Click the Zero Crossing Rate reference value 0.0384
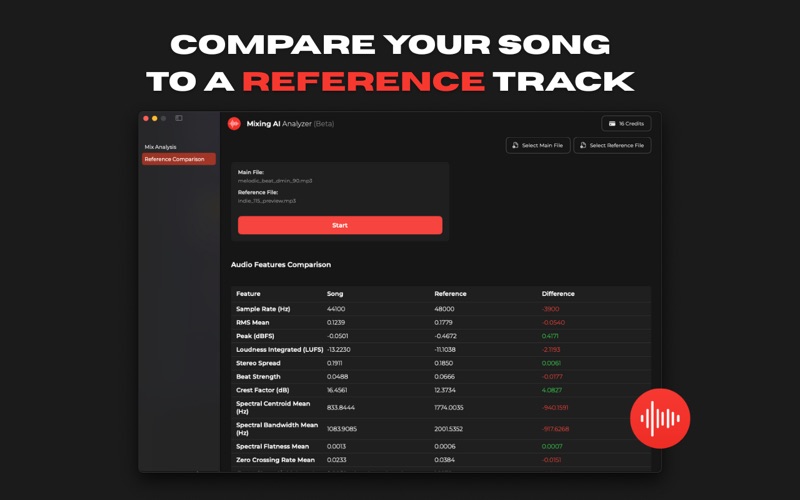 (x=444, y=460)
